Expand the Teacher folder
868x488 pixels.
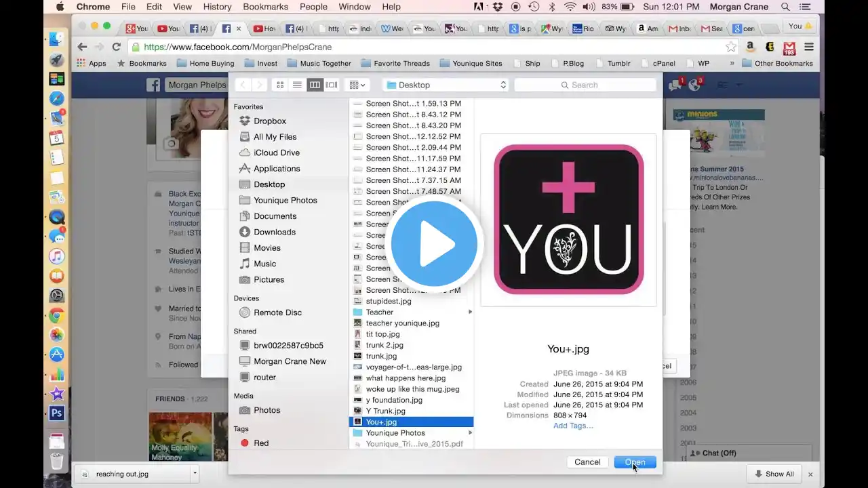tap(470, 312)
